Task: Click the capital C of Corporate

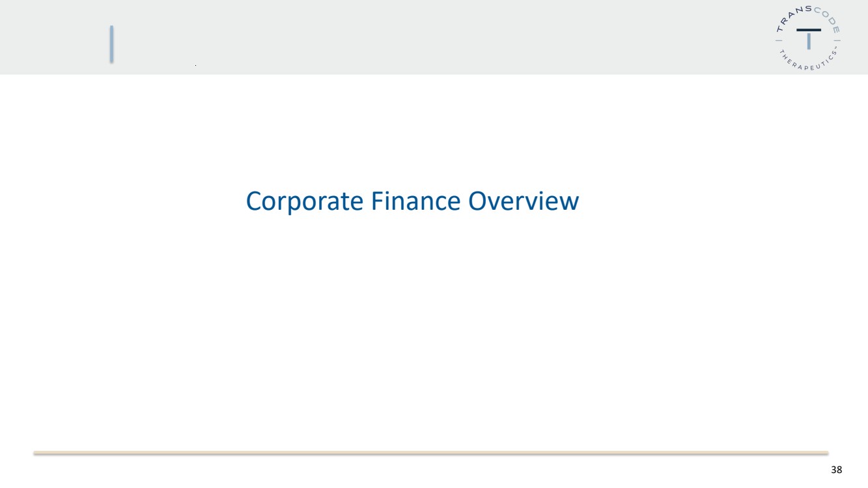Action: [x=253, y=201]
